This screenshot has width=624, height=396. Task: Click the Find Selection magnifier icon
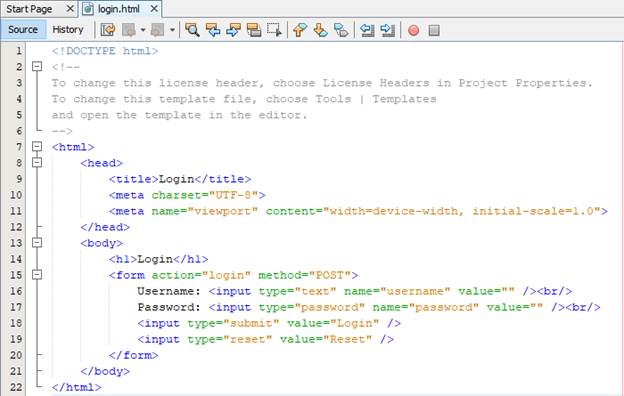tap(192, 30)
